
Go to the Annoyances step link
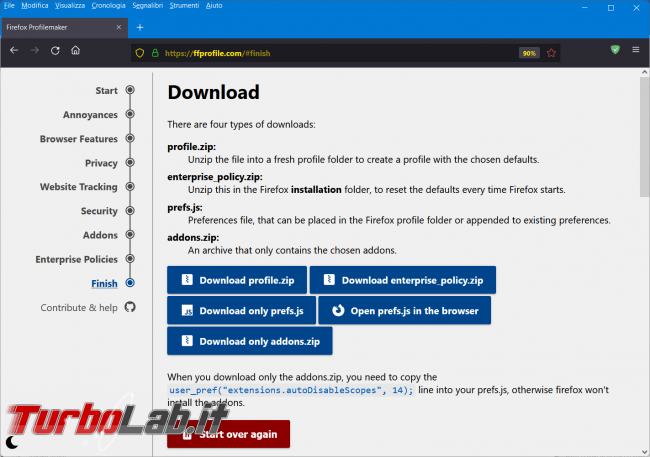(90, 114)
